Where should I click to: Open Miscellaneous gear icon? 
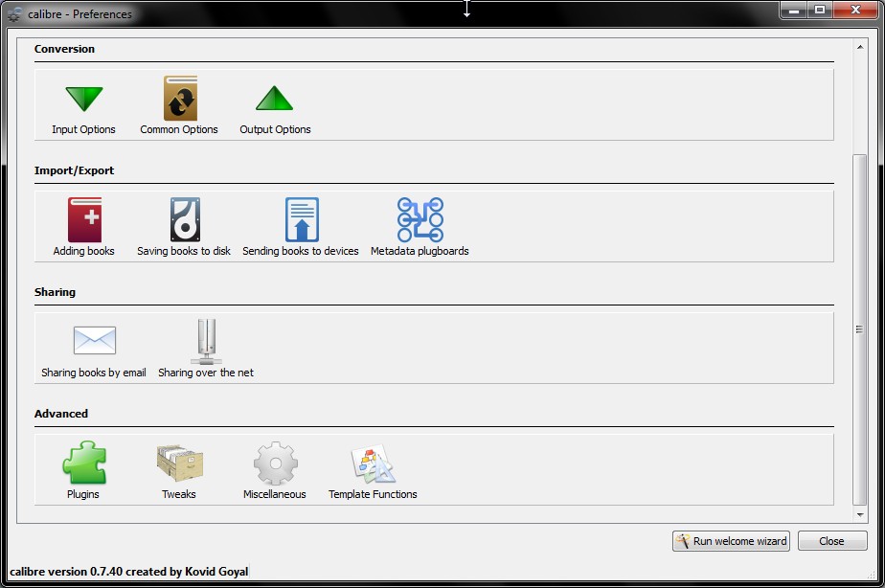pos(276,464)
